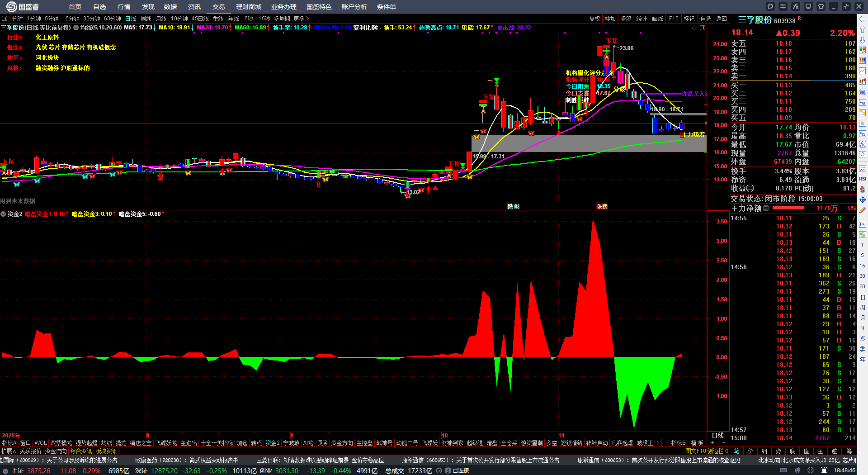The height and width of the screenshot is (475, 868).
Task: Expand the 更多 period options
Action: tap(301, 19)
